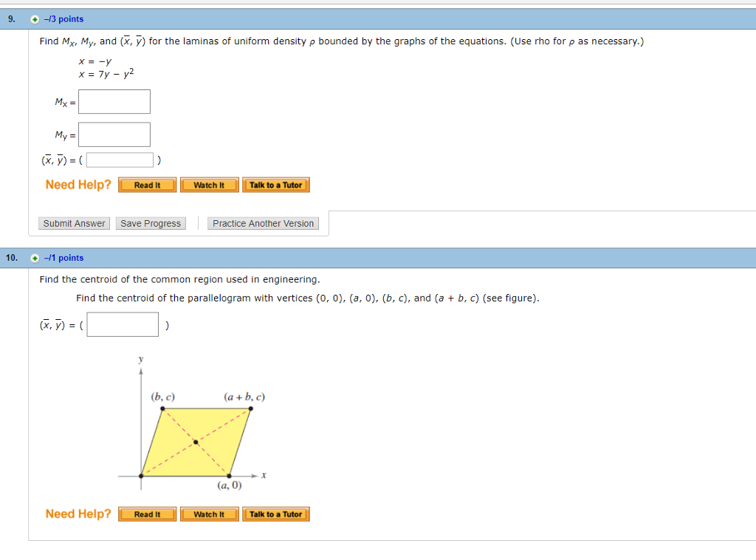Open Talk to a Tutor for question 10
This screenshot has width=756, height=560.
point(276,513)
